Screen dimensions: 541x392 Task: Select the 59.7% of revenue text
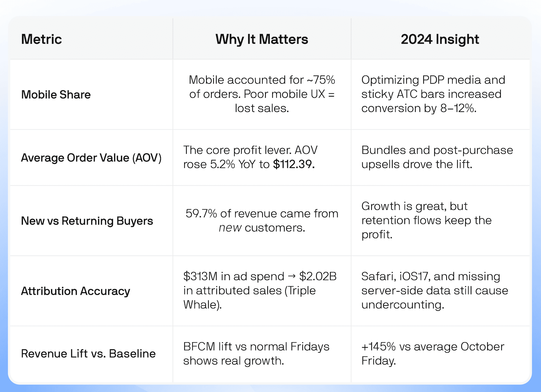pos(262,214)
